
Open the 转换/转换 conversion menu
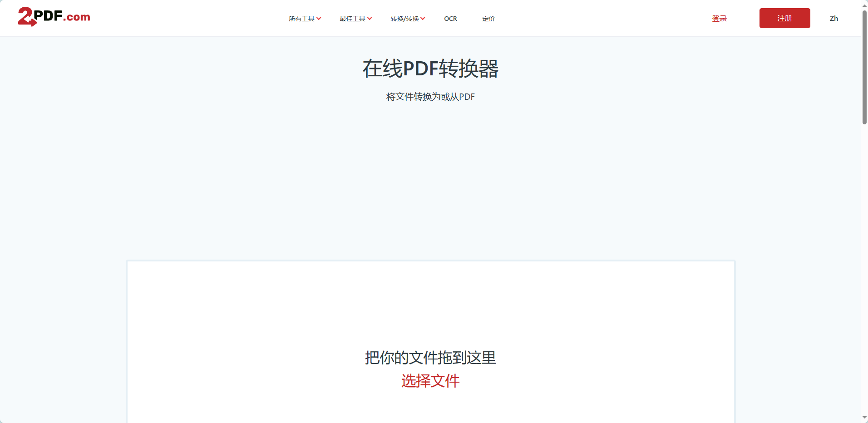[x=404, y=19]
